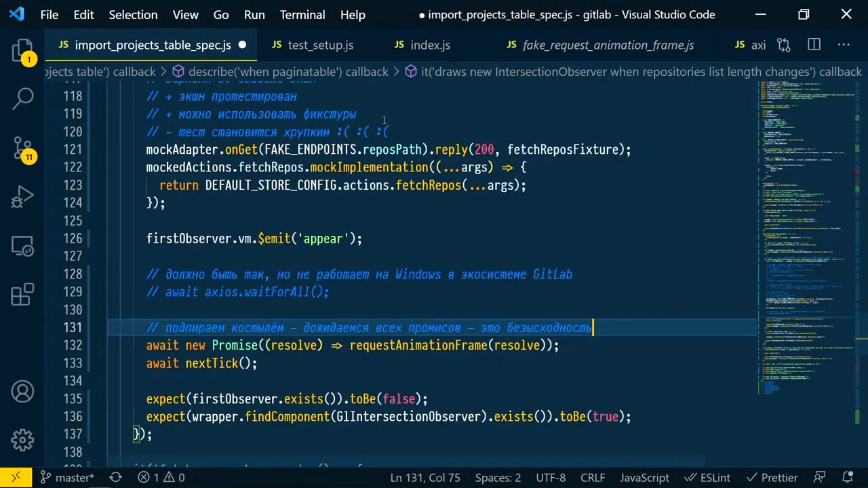Viewport: 868px width, 488px height.
Task: Open the notifications bell in status bar
Action: 847,477
